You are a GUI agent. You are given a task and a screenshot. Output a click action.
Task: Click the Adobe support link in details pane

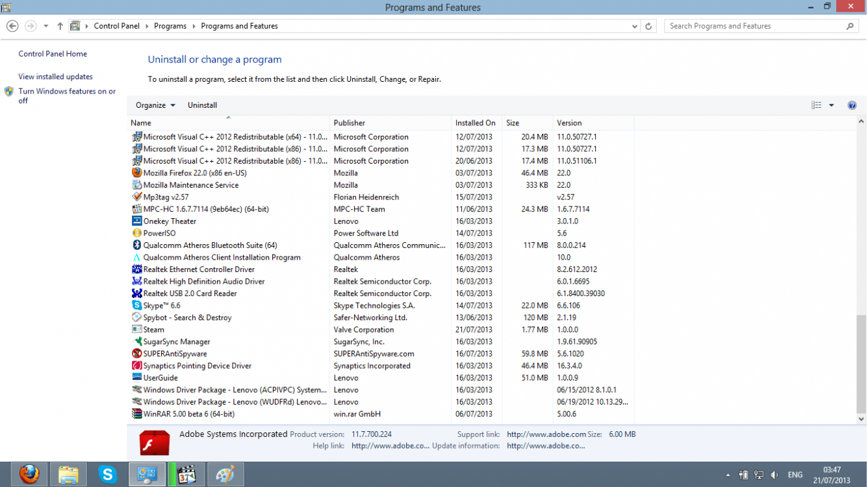coord(546,434)
